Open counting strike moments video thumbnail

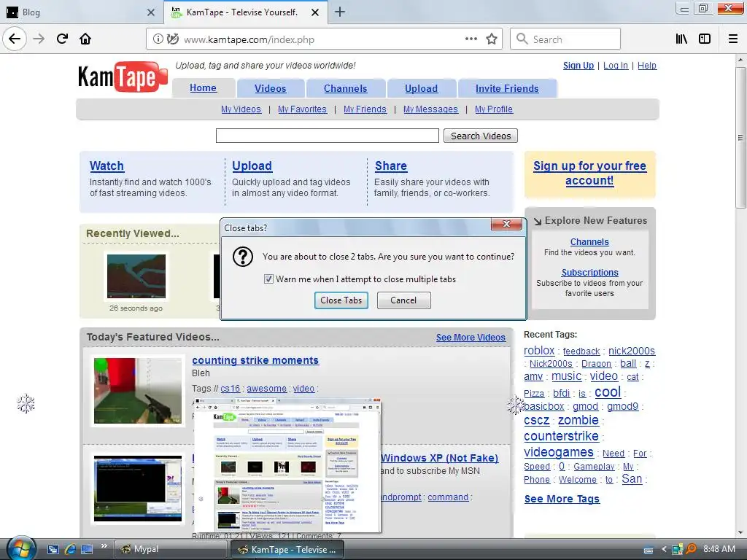(x=138, y=391)
